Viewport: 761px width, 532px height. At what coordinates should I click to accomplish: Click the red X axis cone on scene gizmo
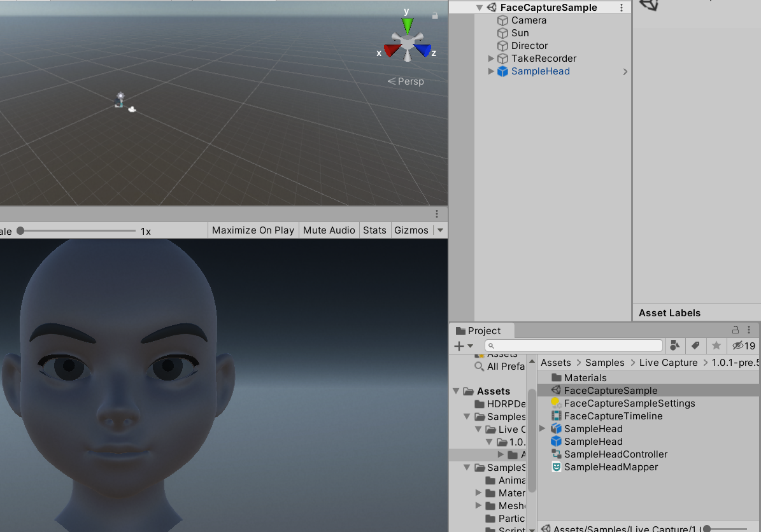(392, 50)
